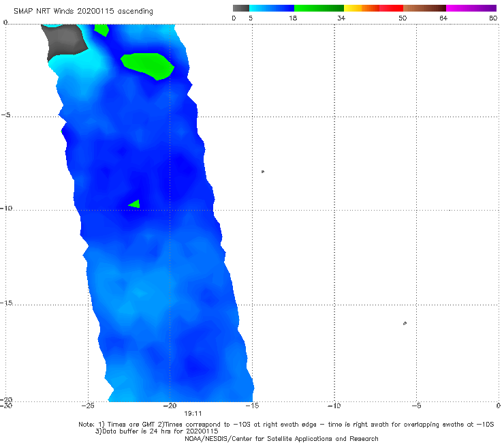The height and width of the screenshot is (443, 504).
Task: Click the title "SMAP NRT Winds 20200115 ascending"
Action: pyautogui.click(x=83, y=11)
